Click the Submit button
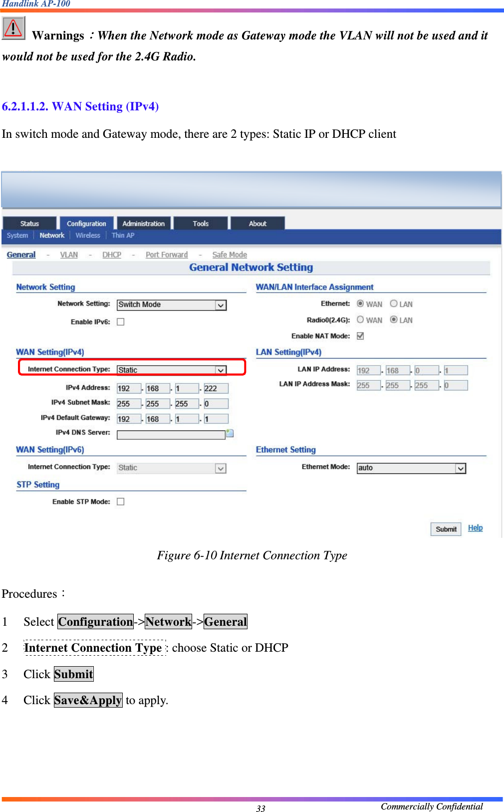 (446, 529)
